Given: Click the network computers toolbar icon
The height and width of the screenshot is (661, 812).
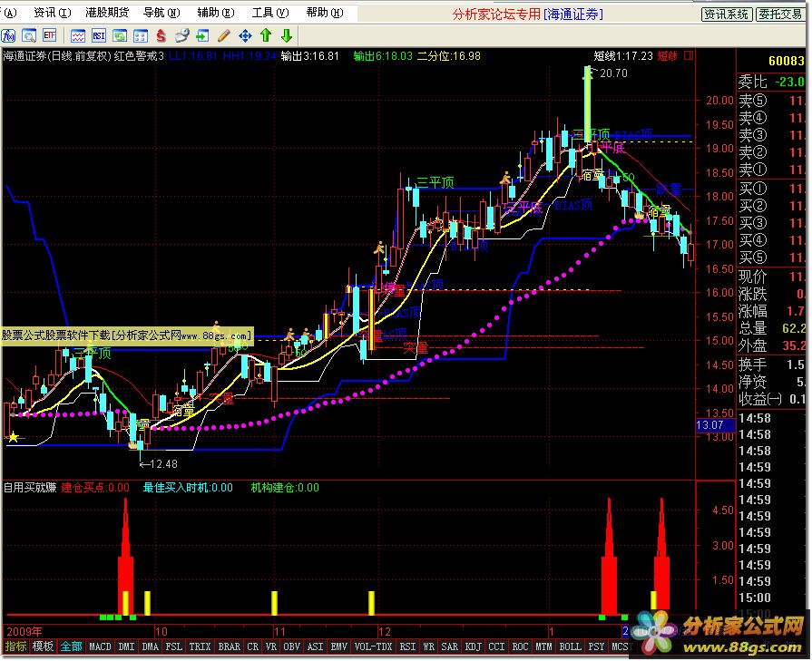Looking at the screenshot, I should click(x=181, y=35).
